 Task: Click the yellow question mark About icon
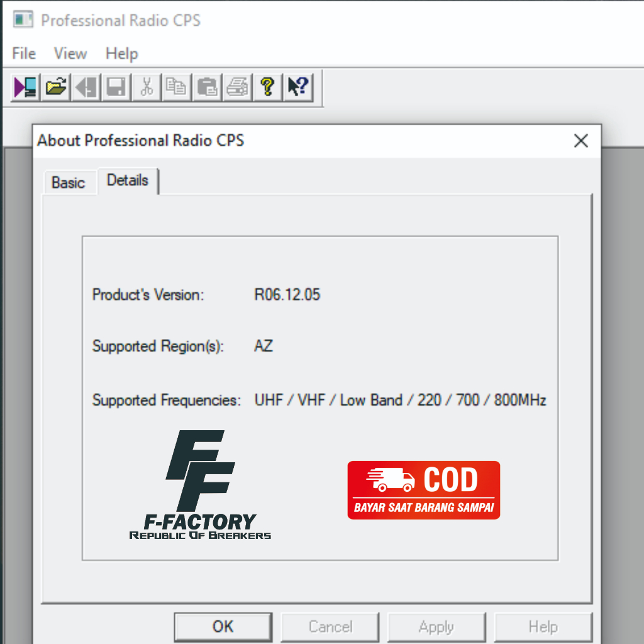point(268,87)
